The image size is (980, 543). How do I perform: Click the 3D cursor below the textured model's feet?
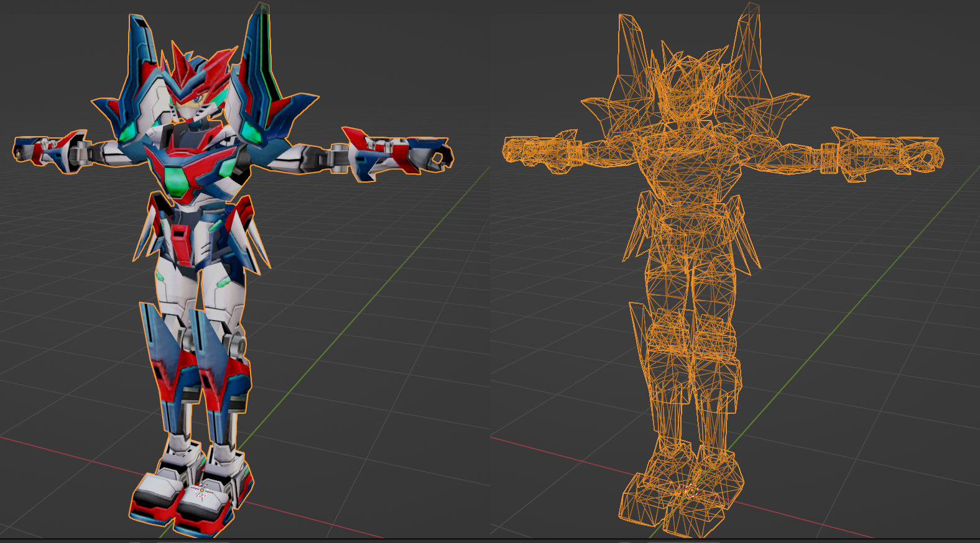(x=201, y=490)
